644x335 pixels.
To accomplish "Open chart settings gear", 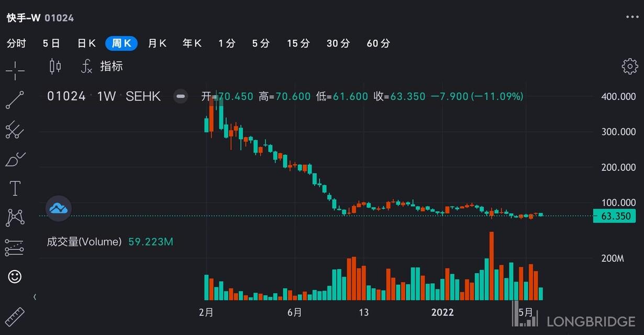I will (629, 66).
